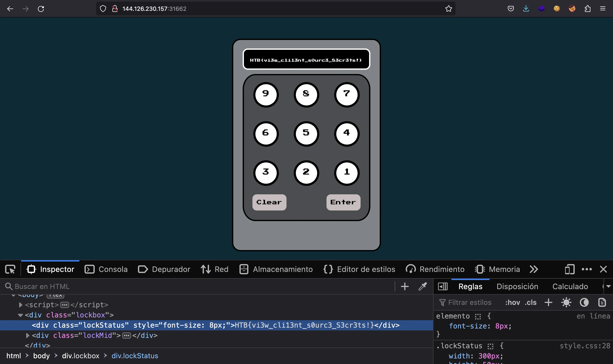Screen dimensions: 613x364
Task: Expand the script element node
Action: point(21,305)
